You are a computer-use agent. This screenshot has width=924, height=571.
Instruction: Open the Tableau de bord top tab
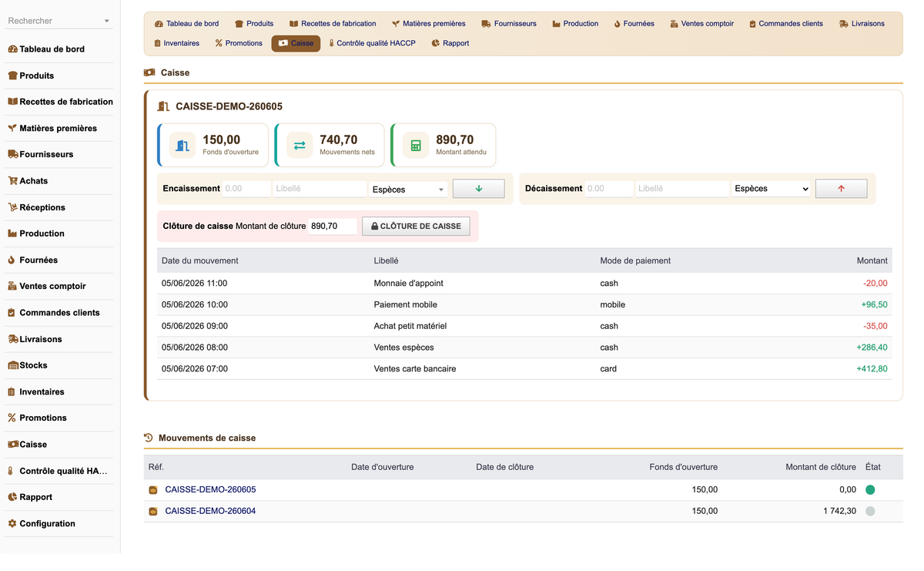pyautogui.click(x=187, y=24)
